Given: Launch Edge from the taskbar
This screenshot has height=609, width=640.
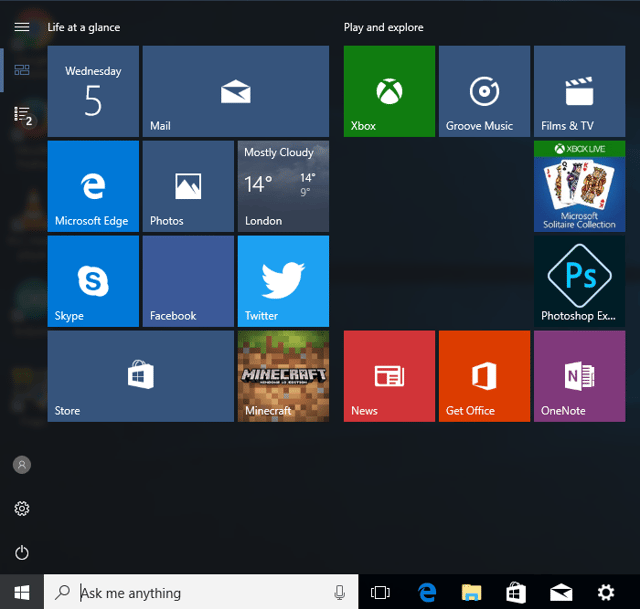Looking at the screenshot, I should click(x=427, y=592).
